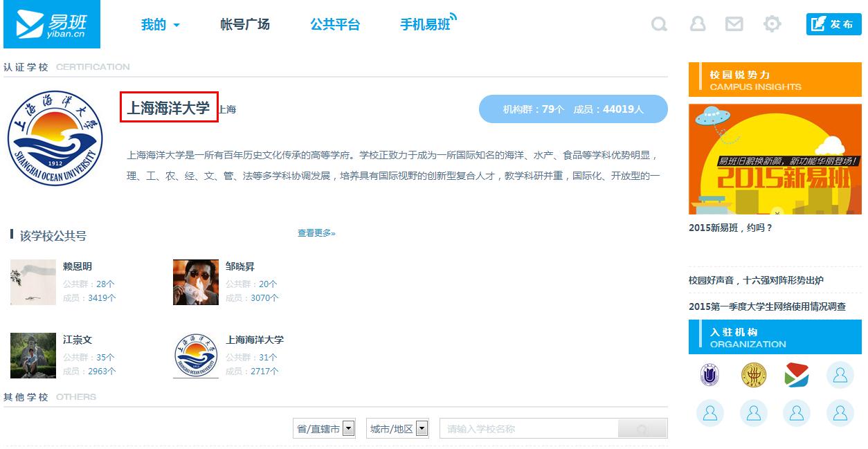Open the 省/直辖市 province dropdown
Image resolution: width=868 pixels, height=449 pixels.
(325, 429)
